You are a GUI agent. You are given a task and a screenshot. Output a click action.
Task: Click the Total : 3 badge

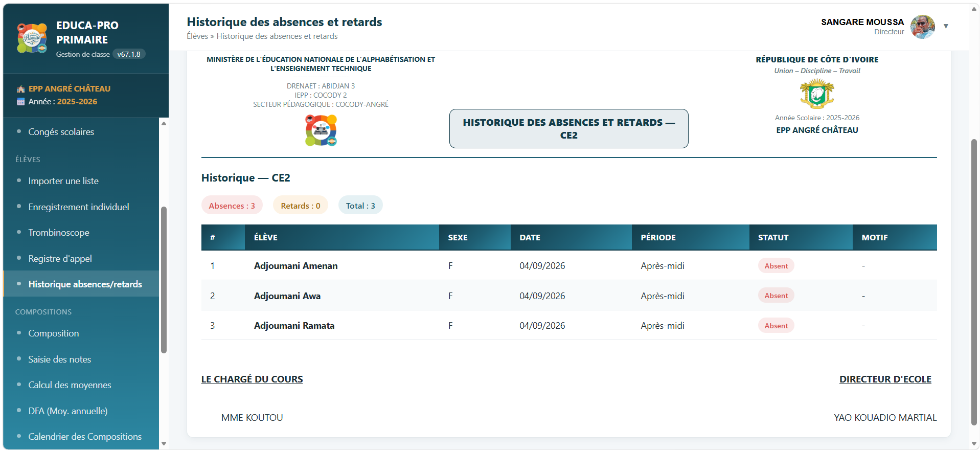[x=360, y=206]
